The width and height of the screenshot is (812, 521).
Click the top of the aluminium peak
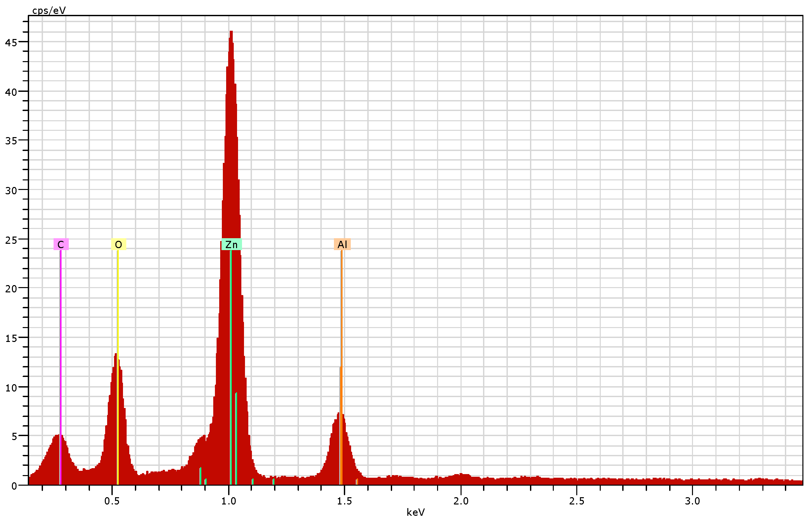tap(339, 414)
